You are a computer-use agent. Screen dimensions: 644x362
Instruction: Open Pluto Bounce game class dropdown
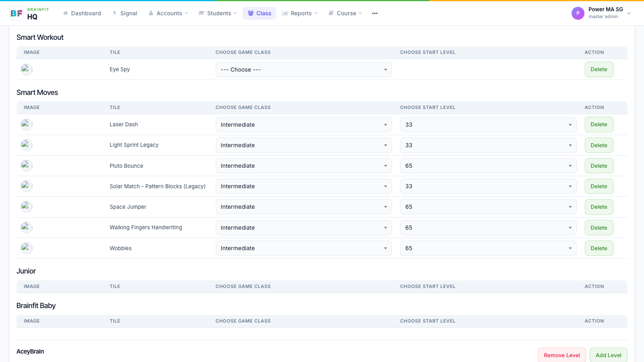pyautogui.click(x=304, y=166)
